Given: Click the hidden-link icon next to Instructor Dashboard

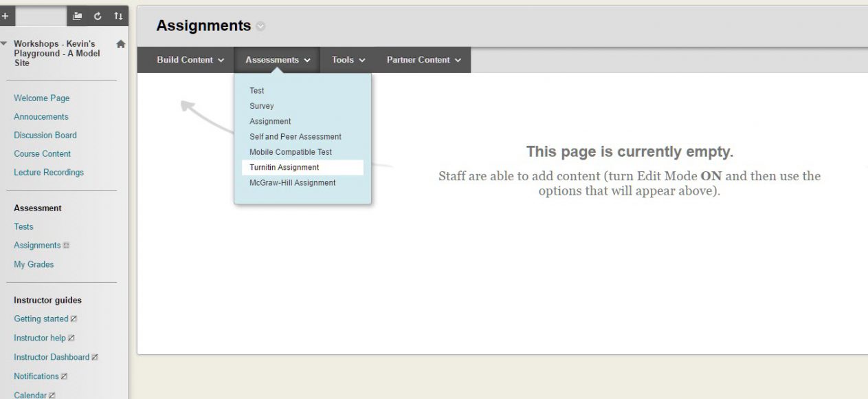Looking at the screenshot, I should click(95, 358).
